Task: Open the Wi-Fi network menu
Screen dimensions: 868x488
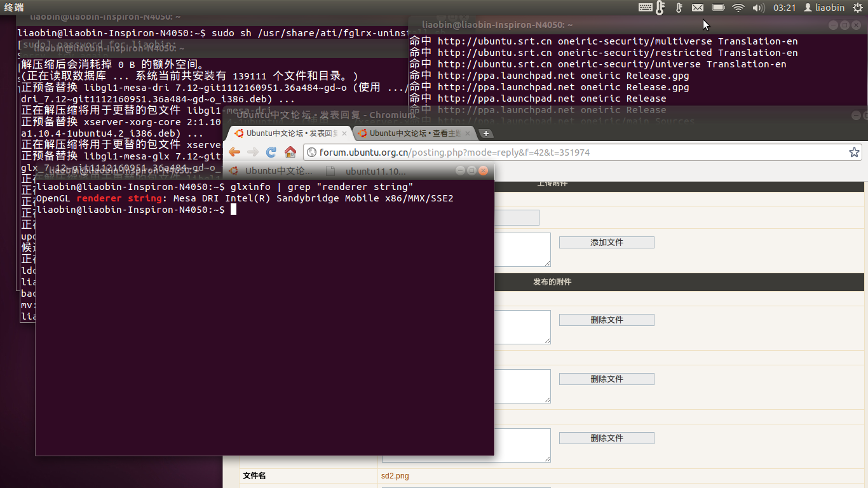Action: (738, 8)
